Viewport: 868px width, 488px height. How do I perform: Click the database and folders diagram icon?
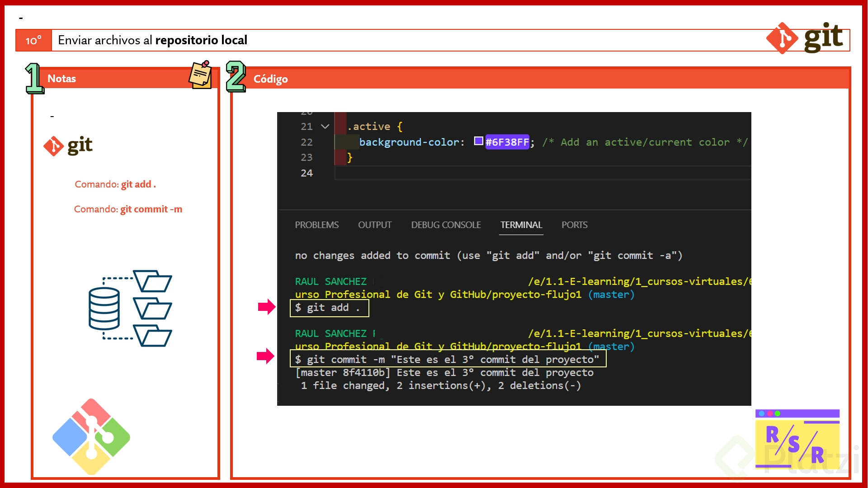[x=130, y=308]
